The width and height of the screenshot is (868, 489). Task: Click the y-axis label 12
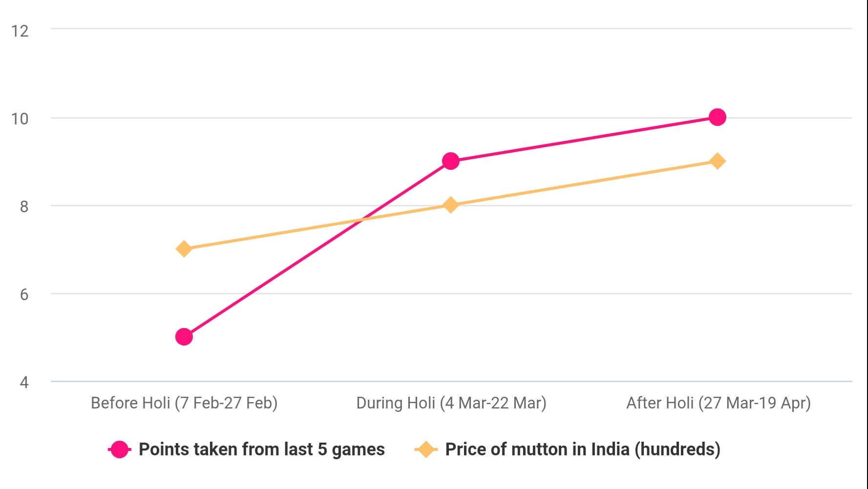(x=20, y=31)
